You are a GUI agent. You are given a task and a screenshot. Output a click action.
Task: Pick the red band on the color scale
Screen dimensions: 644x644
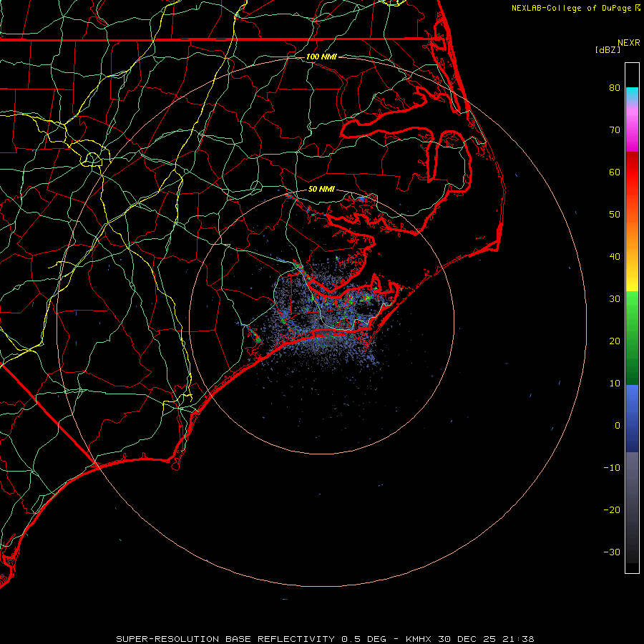632,172
